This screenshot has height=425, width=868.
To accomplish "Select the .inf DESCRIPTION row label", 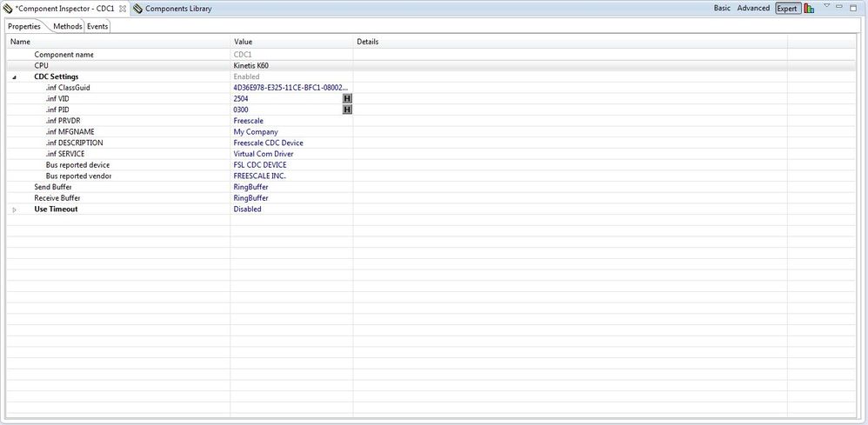I will tap(74, 143).
